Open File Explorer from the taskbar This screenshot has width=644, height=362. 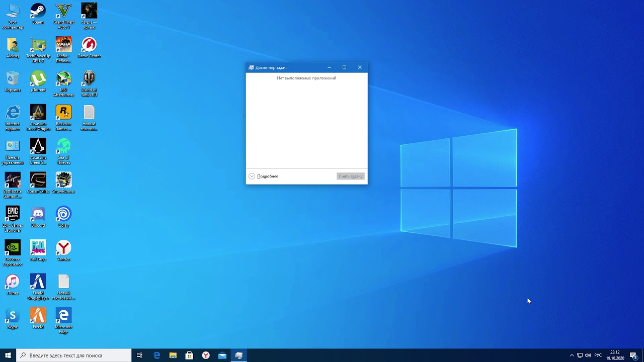pyautogui.click(x=173, y=355)
